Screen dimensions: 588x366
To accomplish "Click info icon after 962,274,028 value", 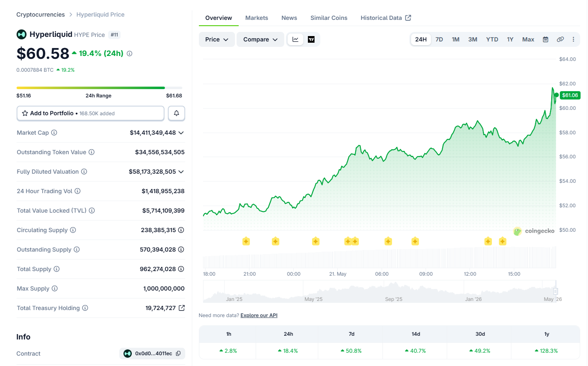I will pyautogui.click(x=181, y=269).
